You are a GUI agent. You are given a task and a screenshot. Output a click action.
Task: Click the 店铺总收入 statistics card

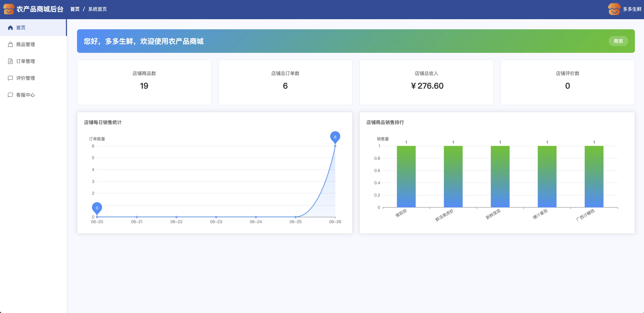coord(426,82)
